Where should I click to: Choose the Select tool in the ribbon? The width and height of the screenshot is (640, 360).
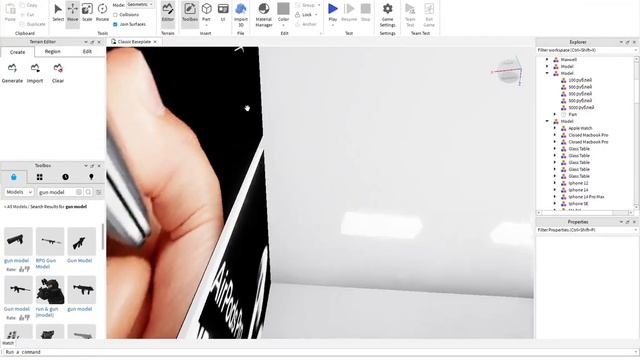[58, 13]
